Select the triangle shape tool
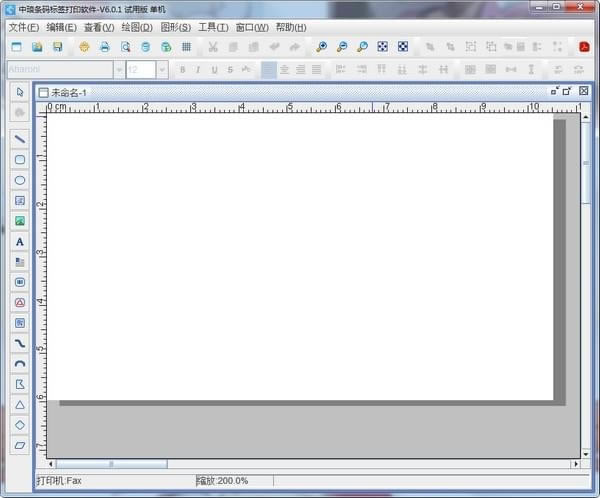Screen dimensions: 600x498 pos(20,405)
